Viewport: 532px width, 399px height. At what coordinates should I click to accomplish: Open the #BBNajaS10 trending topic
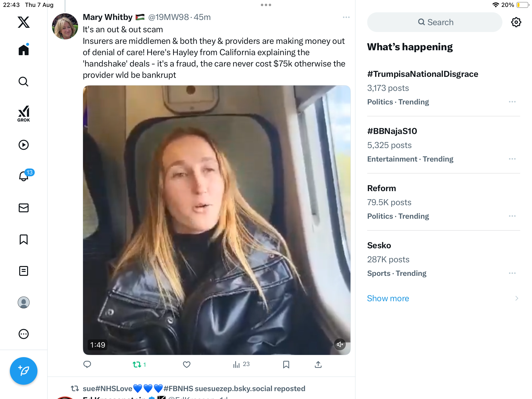pos(392,131)
